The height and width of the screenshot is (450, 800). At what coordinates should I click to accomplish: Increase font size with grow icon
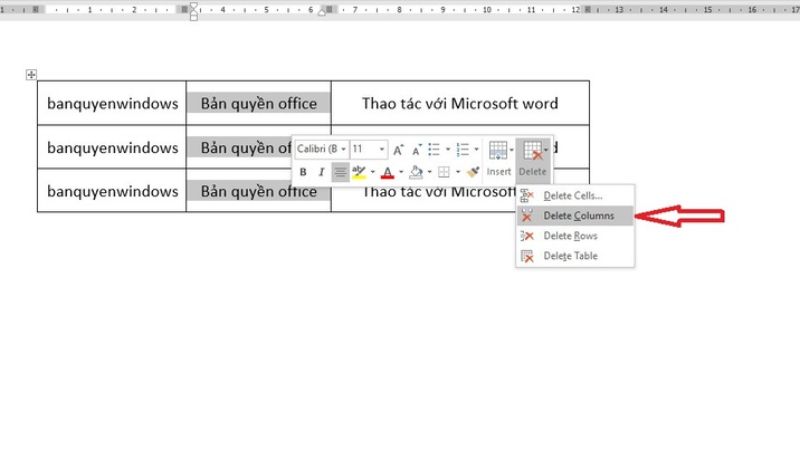398,149
